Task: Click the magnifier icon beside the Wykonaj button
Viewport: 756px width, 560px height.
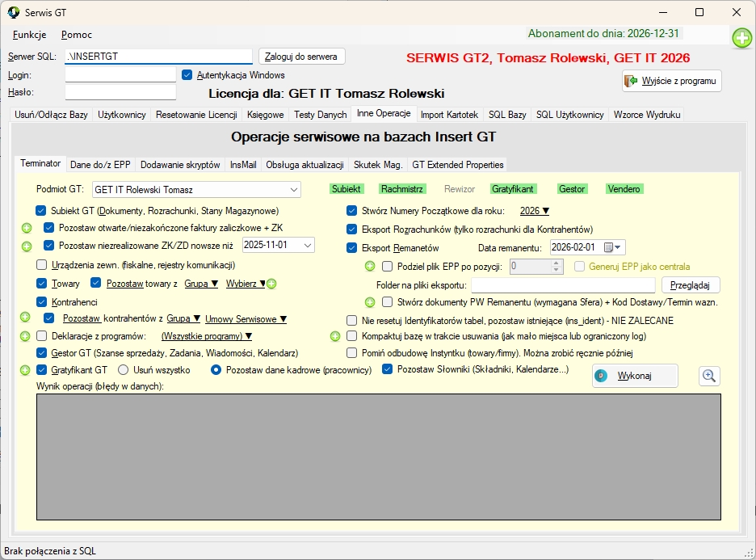Action: point(709,376)
